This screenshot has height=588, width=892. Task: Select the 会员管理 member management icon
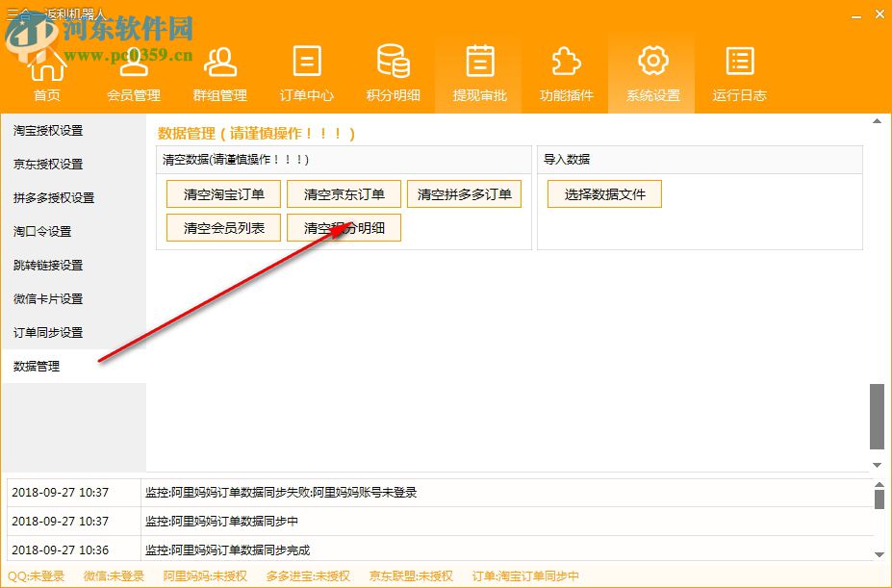[133, 67]
